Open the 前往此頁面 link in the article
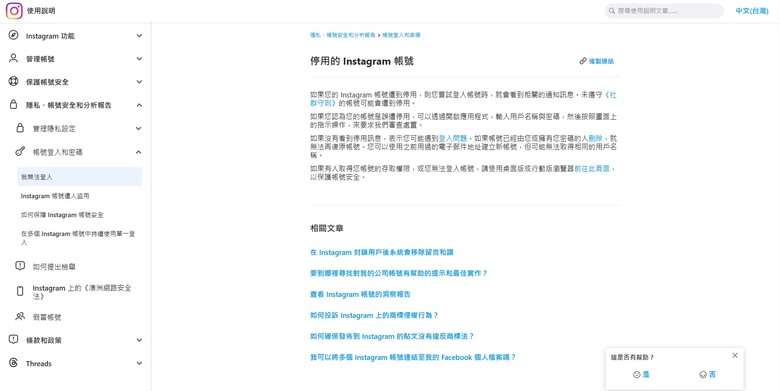780x391 pixels. click(591, 169)
